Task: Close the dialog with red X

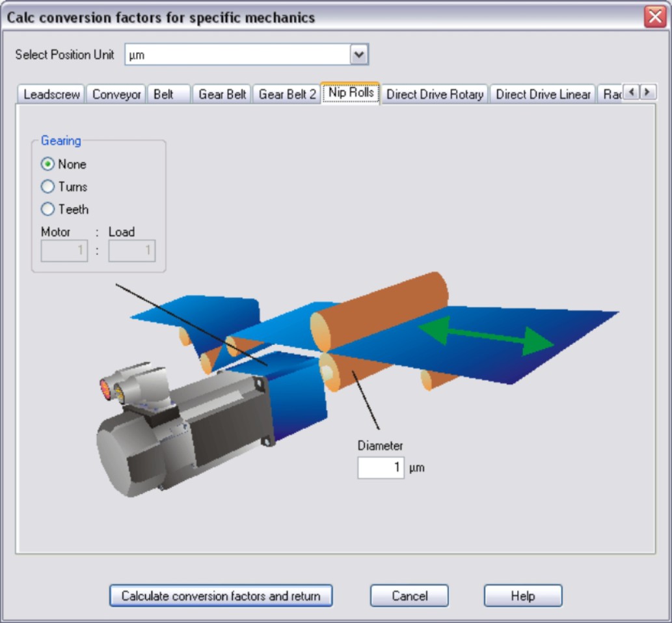Action: (654, 17)
